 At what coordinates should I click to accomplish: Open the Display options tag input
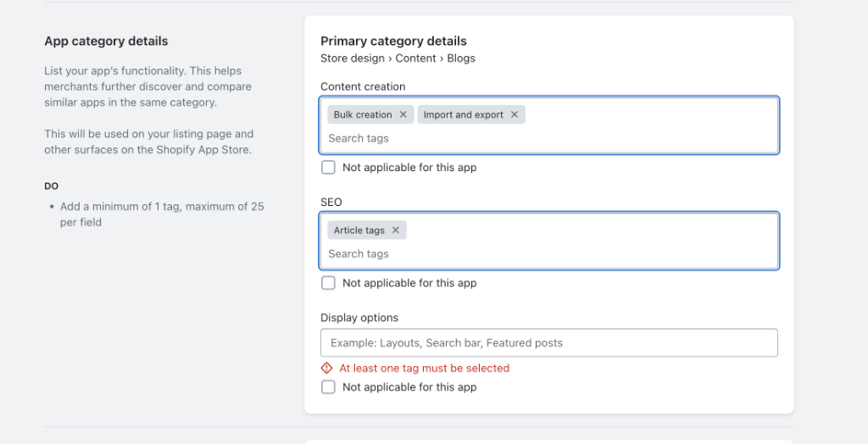549,343
